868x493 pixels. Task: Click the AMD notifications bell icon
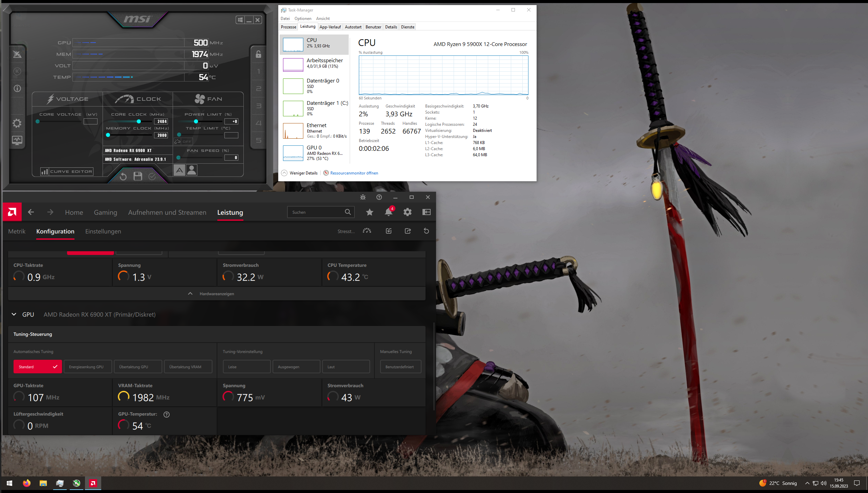[x=388, y=212]
